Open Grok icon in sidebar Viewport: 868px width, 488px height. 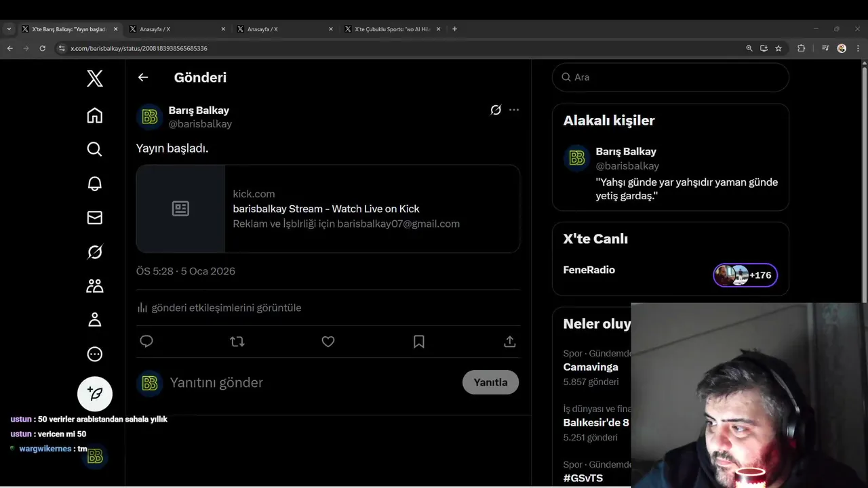(95, 252)
